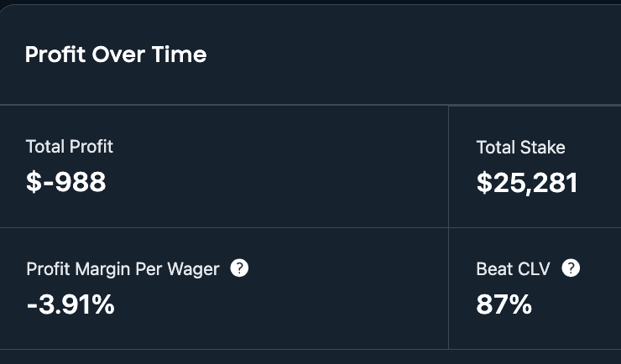Click the word Profit in the panel title
This screenshot has width=621, height=364.
55,55
